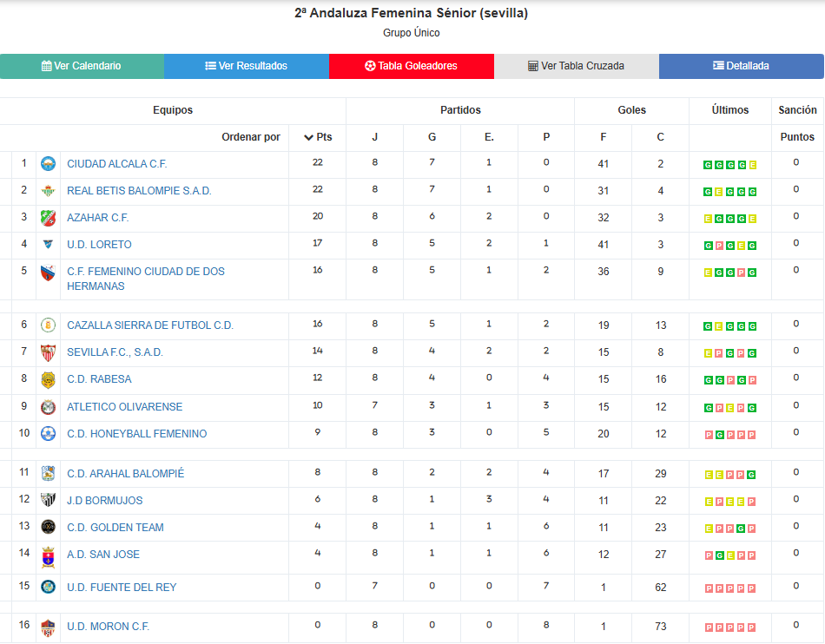Click the Cazalla Sierra de Futbol crest
Image resolution: width=825 pixels, height=644 pixels.
click(x=48, y=325)
